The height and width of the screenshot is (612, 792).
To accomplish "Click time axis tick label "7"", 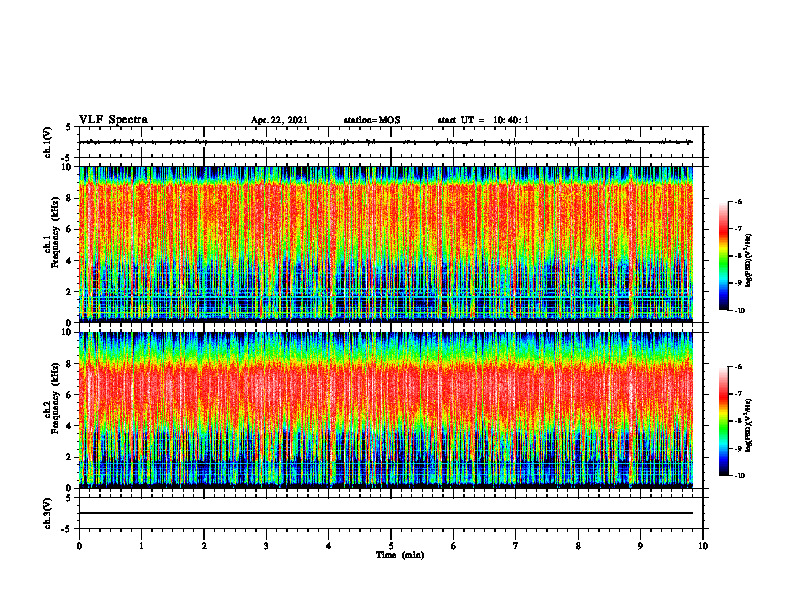I will tap(516, 546).
